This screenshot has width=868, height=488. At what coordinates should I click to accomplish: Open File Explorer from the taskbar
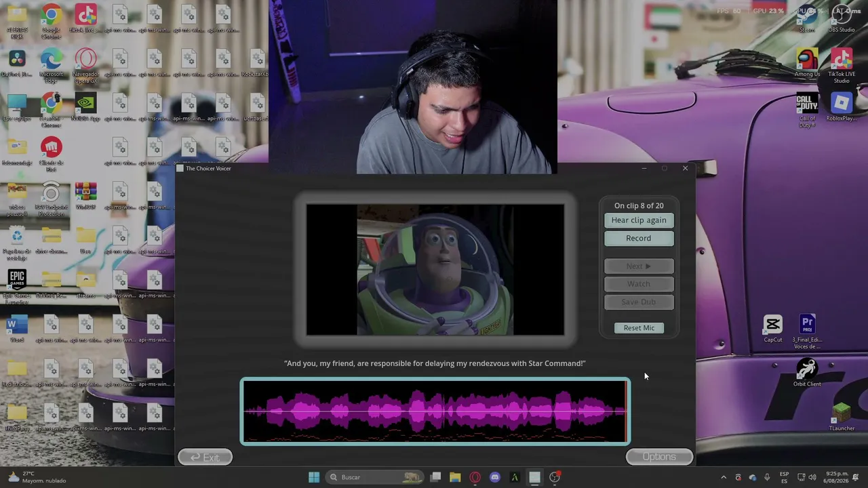455,477
